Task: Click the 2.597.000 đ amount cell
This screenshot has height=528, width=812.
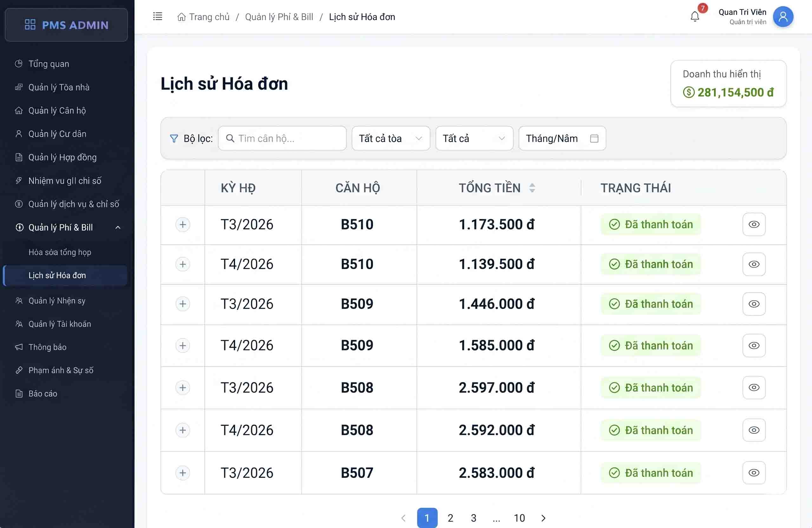Action: pos(496,387)
